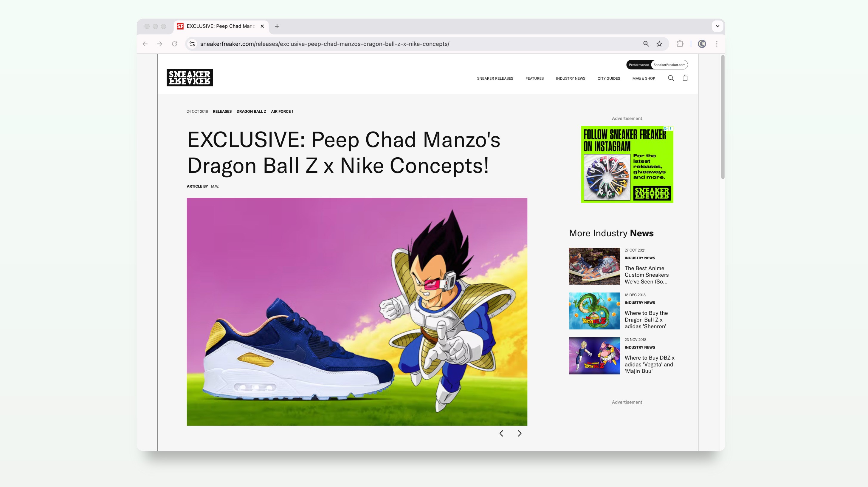The width and height of the screenshot is (868, 487).
Task: Click the Dragon Ball Z Shenron thumbnail
Action: click(594, 311)
